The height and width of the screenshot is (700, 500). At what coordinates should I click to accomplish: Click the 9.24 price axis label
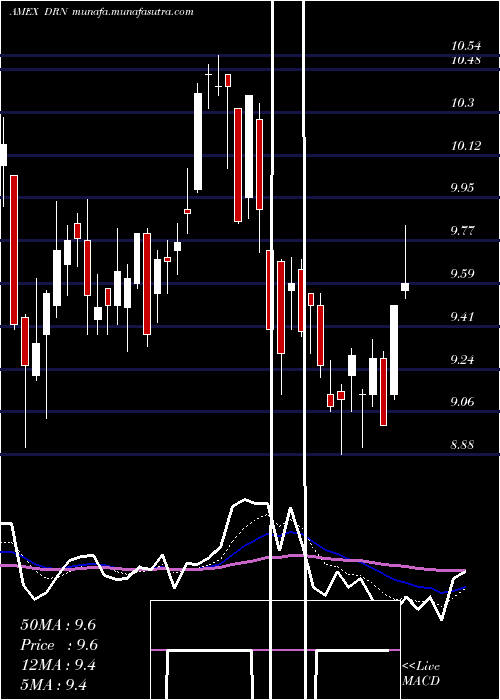pyautogui.click(x=462, y=359)
